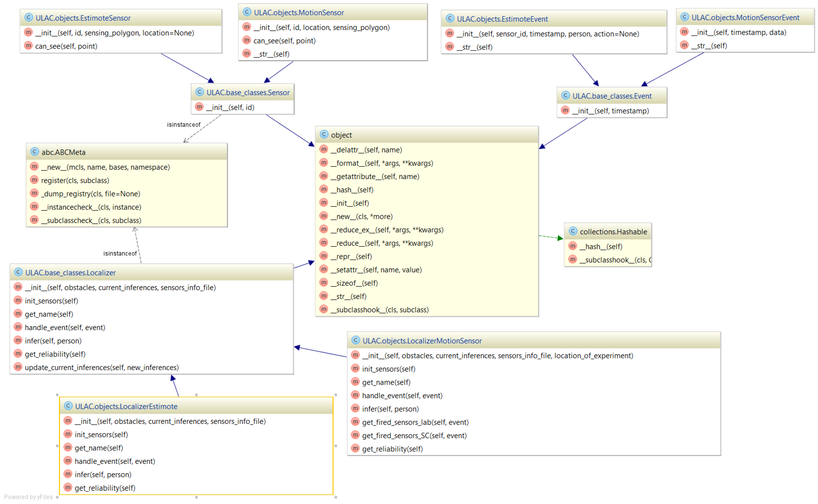Click __str__(self) in MotionSensor node
Image resolution: width=818 pixels, height=504 pixels.
271,54
